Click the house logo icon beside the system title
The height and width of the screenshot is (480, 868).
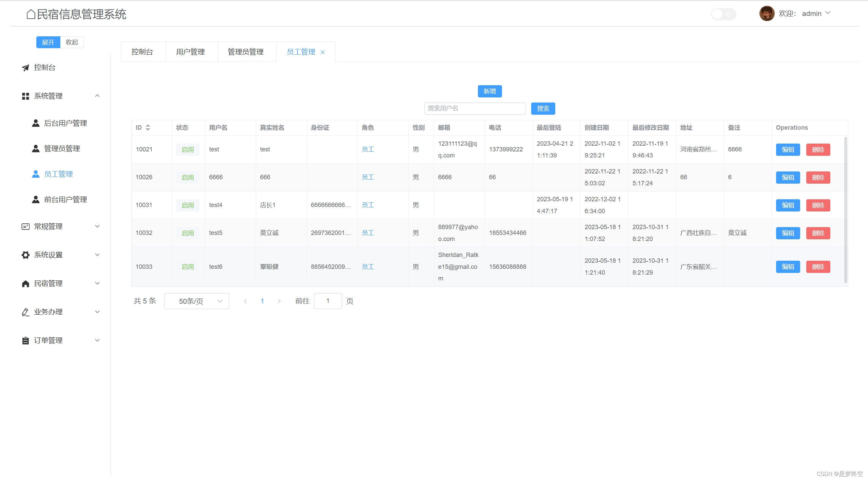[x=31, y=14]
